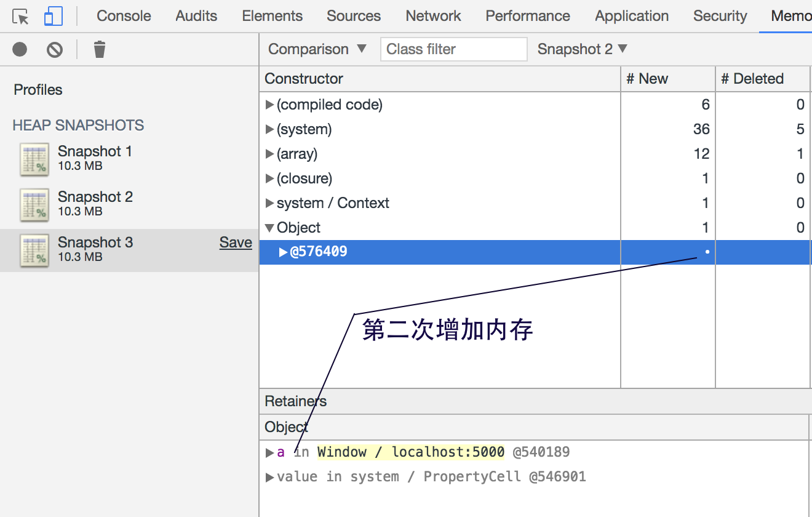The width and height of the screenshot is (812, 517).
Task: Click the Save link for Snapshot 3
Action: (236, 242)
